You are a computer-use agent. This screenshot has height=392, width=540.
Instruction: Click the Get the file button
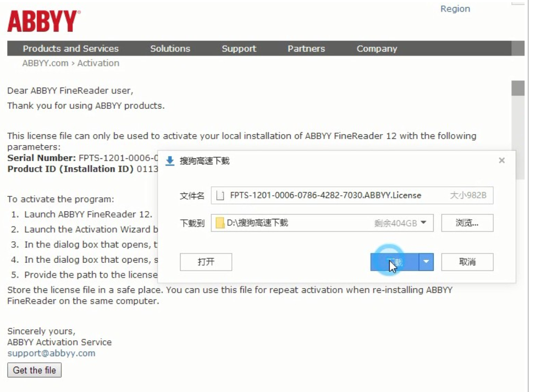tap(35, 370)
